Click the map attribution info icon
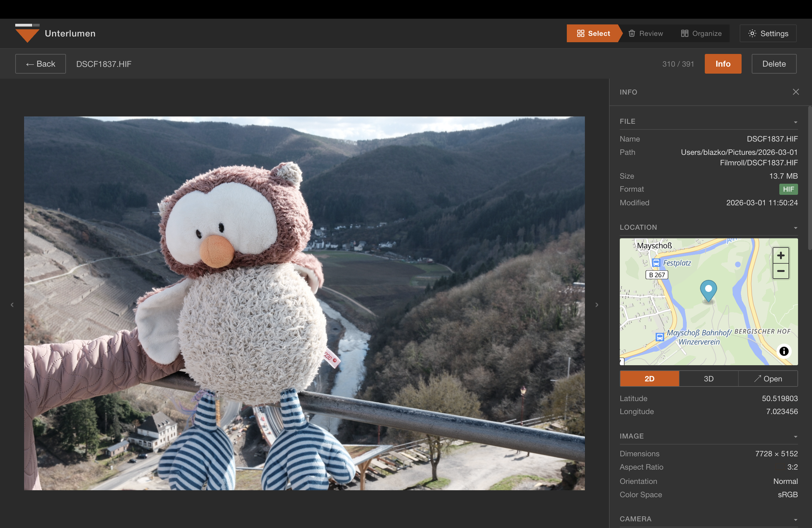Image resolution: width=812 pixels, height=528 pixels. (784, 351)
